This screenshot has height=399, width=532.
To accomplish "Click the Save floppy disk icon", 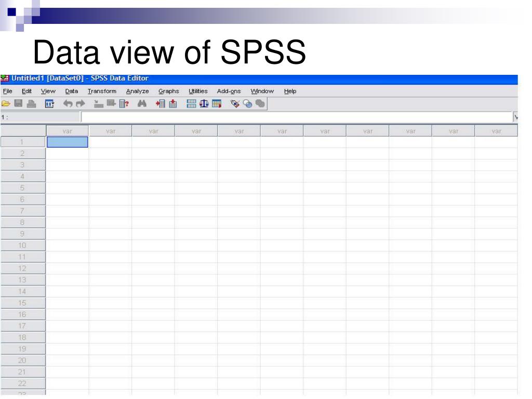I will click(x=18, y=103).
